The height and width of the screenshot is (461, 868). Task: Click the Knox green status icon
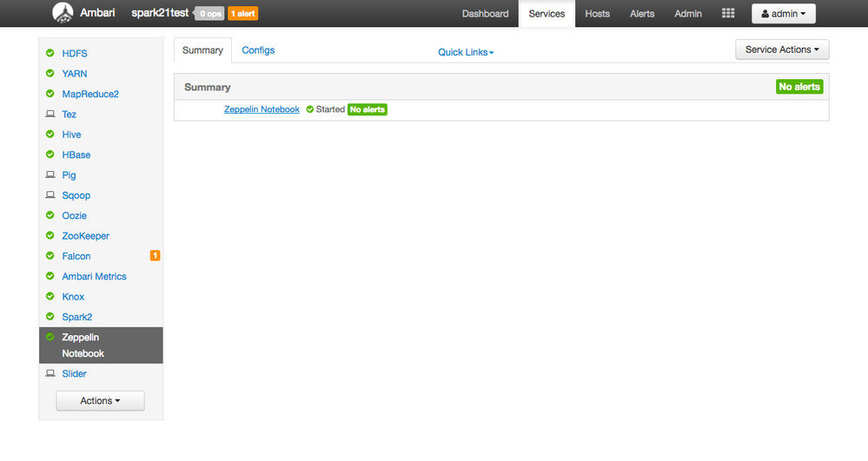coord(50,296)
